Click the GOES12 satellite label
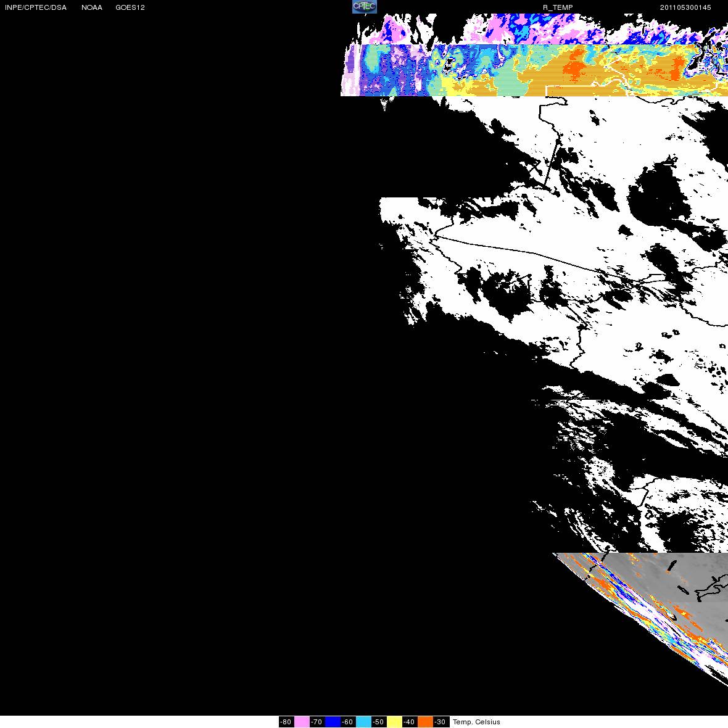 point(130,7)
